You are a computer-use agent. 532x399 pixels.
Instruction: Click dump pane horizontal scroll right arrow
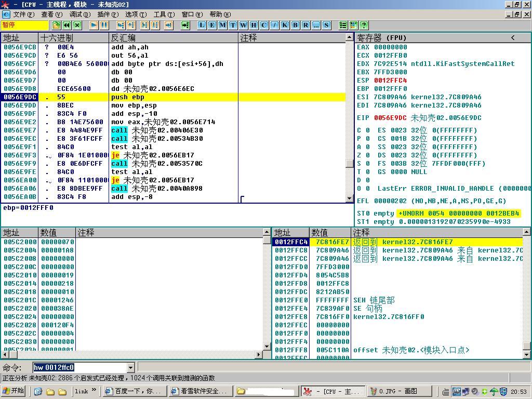(x=259, y=354)
